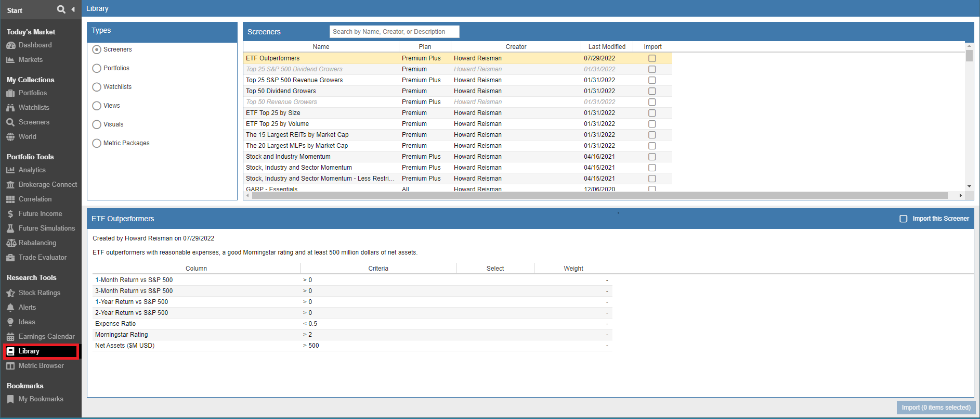This screenshot has width=980, height=419.
Task: Click the screener list scroll down arrow
Action: (x=969, y=186)
